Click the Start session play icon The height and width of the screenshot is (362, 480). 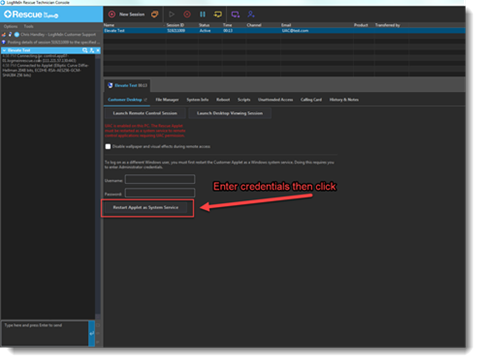pos(171,14)
